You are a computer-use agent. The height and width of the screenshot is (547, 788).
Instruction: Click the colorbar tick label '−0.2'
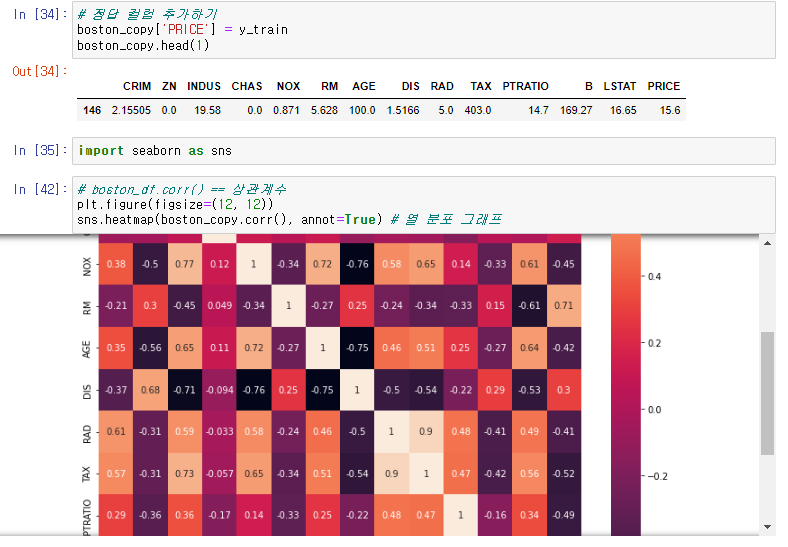click(657, 477)
